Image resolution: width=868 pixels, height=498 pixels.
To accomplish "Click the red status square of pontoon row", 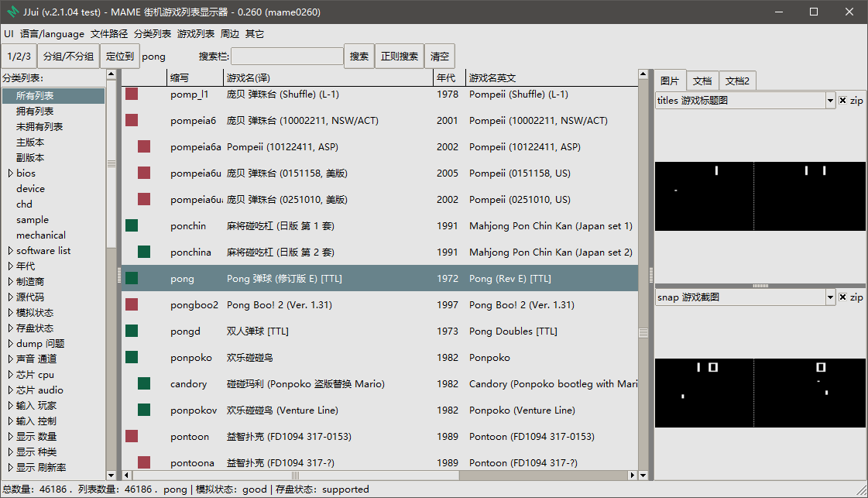I will [132, 436].
